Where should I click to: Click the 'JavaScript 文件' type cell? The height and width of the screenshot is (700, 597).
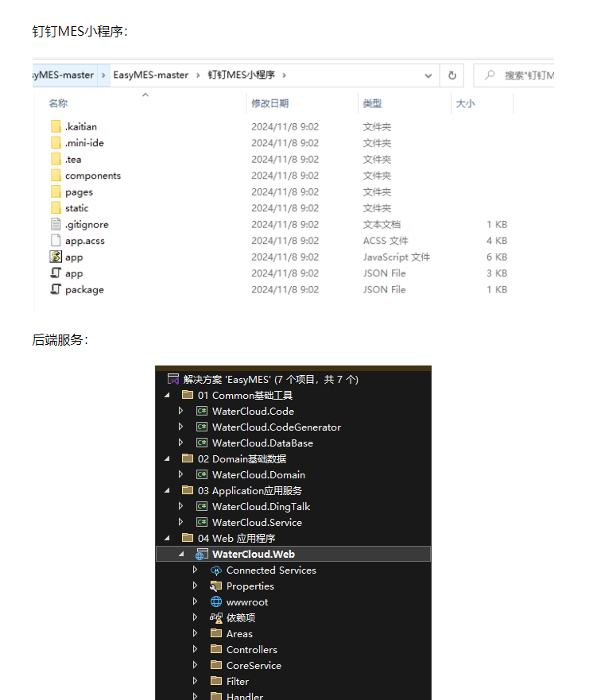coord(396,257)
